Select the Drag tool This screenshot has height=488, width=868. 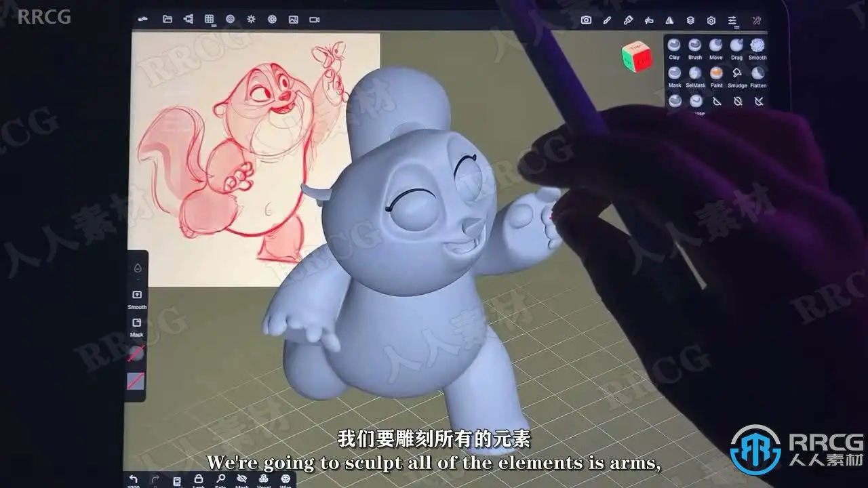point(737,49)
